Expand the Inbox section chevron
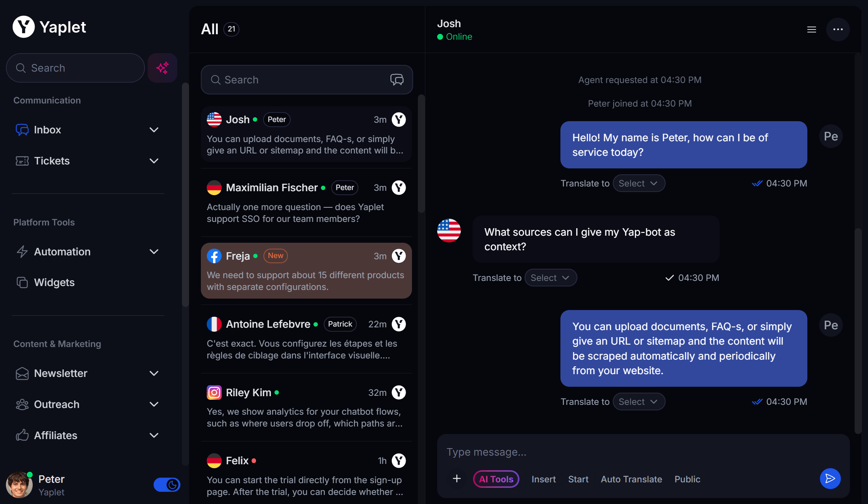Image resolution: width=868 pixels, height=504 pixels. pyautogui.click(x=154, y=129)
